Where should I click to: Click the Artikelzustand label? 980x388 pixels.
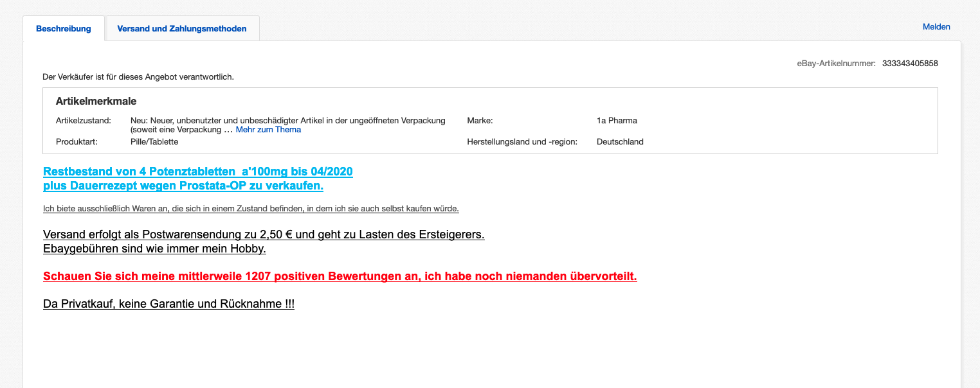[x=84, y=121]
